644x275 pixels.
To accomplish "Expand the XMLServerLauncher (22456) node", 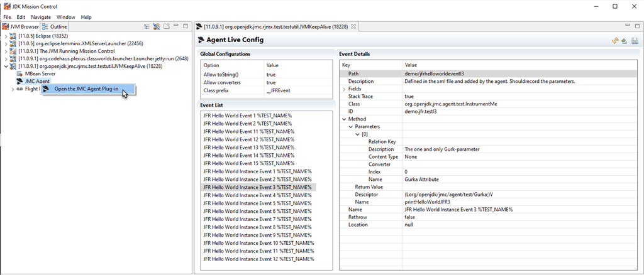I will (6, 43).
